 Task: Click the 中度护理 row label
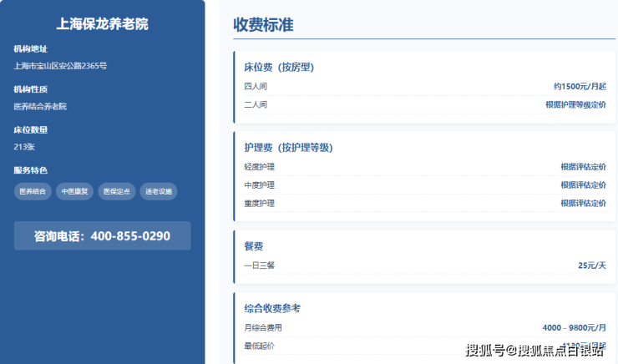click(260, 185)
